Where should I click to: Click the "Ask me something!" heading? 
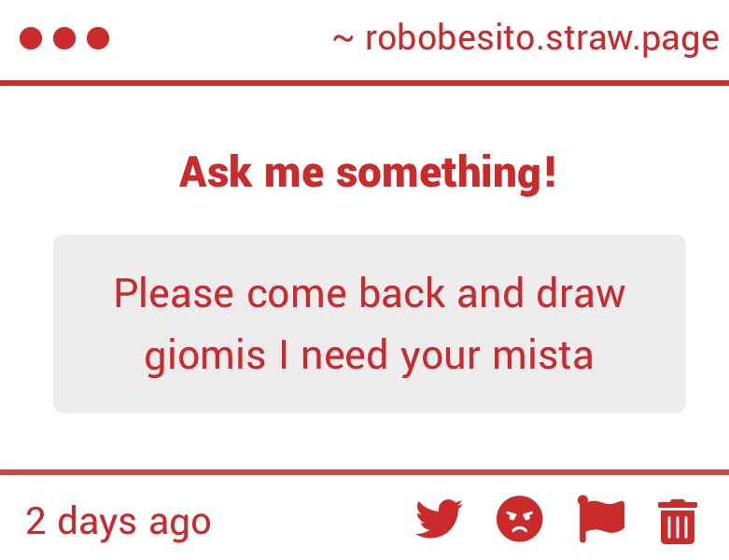coord(368,173)
